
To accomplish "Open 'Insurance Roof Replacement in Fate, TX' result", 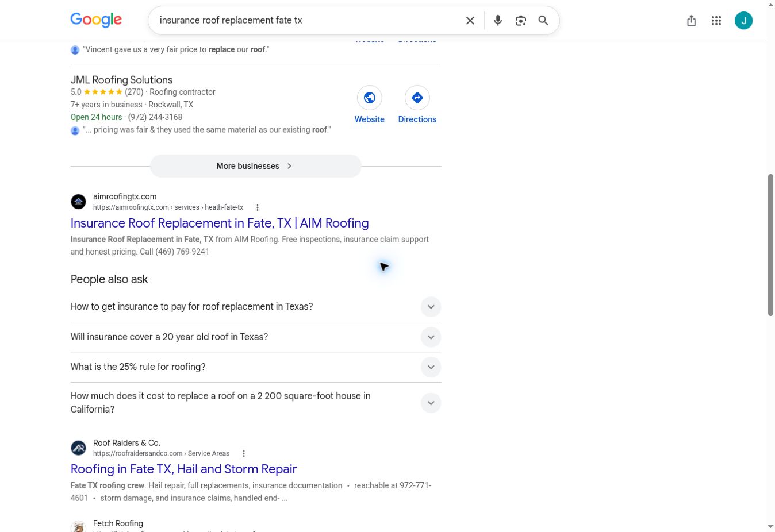I will [220, 223].
